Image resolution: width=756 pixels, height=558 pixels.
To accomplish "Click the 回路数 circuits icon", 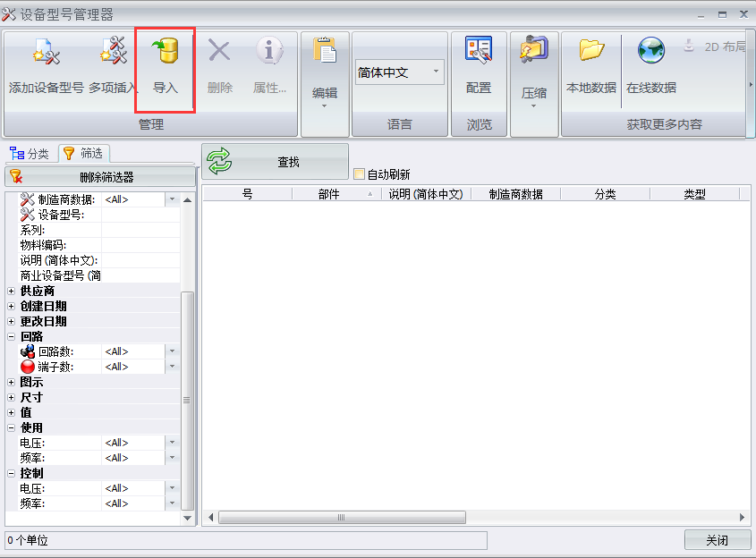I will [x=28, y=351].
